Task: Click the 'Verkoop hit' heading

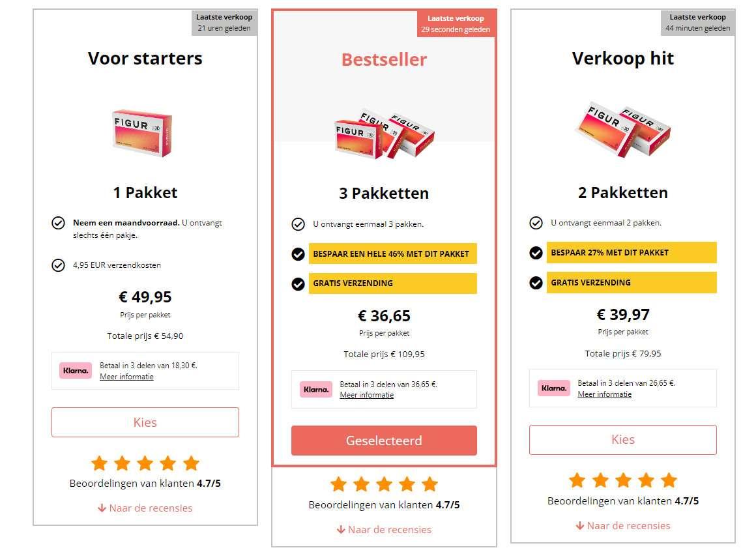Action: tap(622, 58)
